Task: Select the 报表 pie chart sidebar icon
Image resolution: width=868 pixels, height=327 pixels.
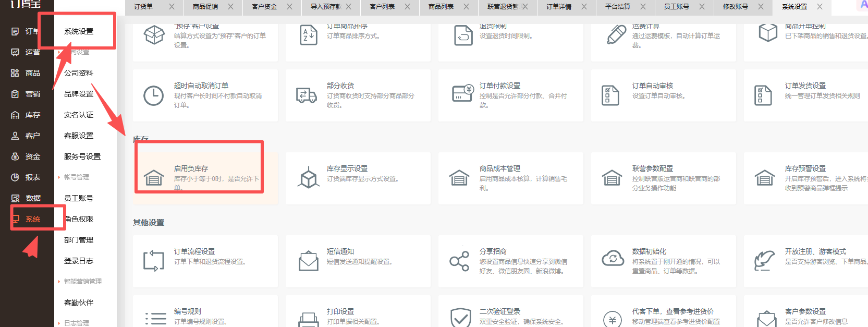Action: pyautogui.click(x=15, y=177)
